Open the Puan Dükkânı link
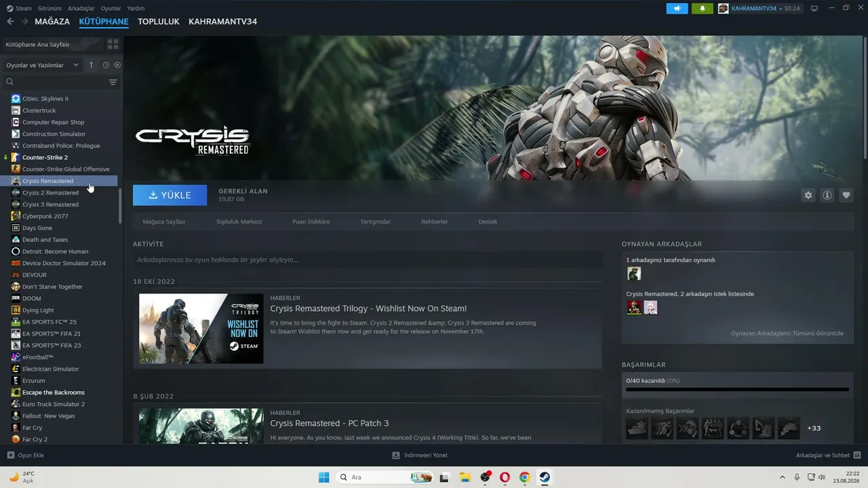This screenshot has height=488, width=868. (x=311, y=222)
